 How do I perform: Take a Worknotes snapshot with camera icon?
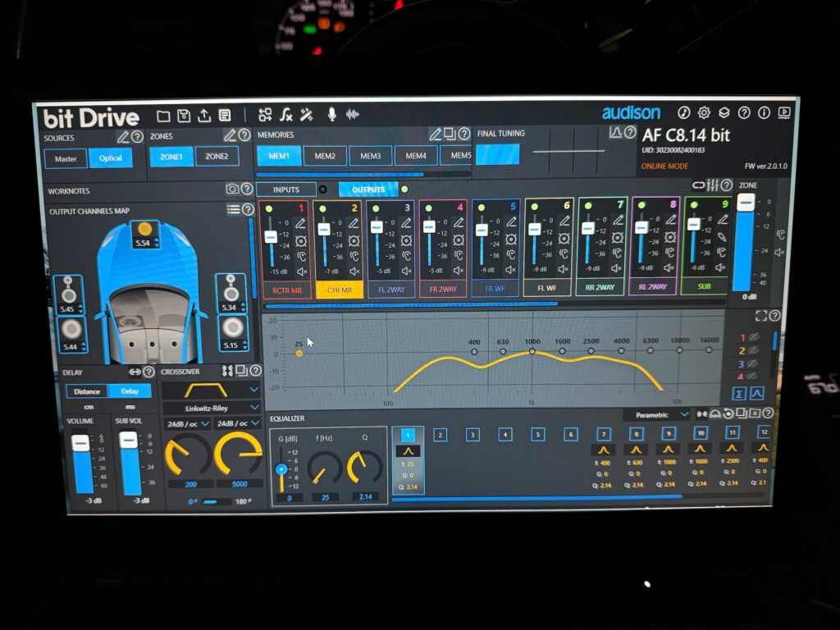232,189
